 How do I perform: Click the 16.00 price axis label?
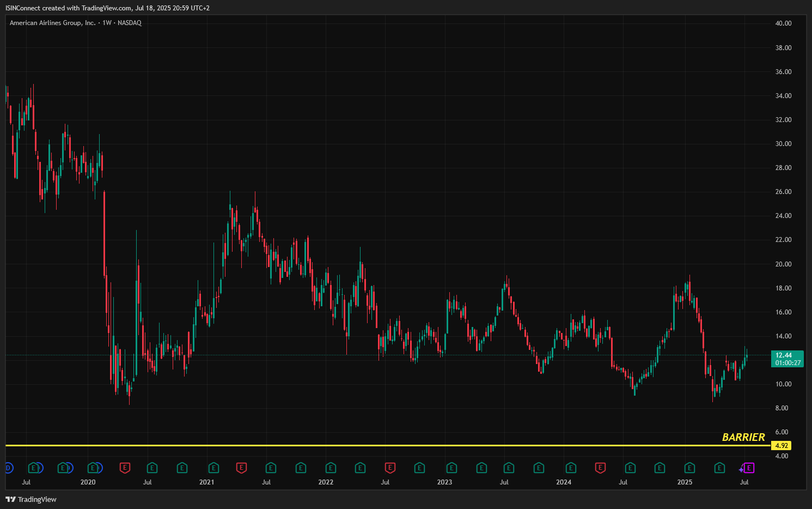(783, 312)
